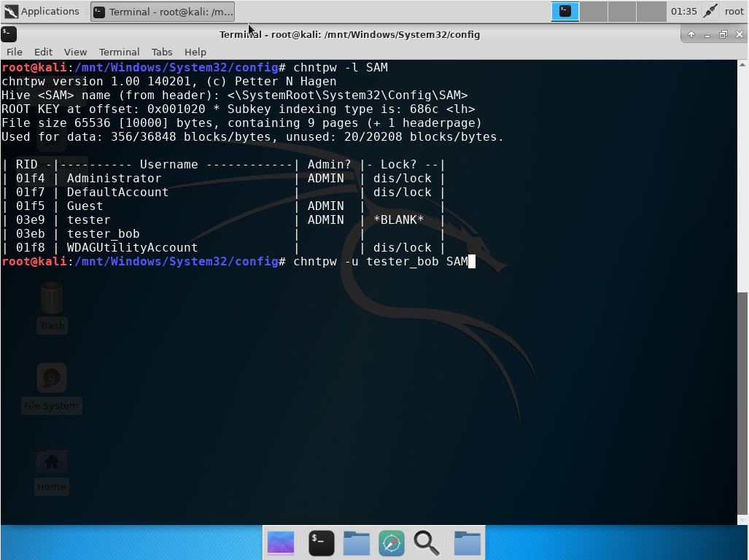Switch to the third workspace
The image size is (749, 560).
click(x=622, y=12)
